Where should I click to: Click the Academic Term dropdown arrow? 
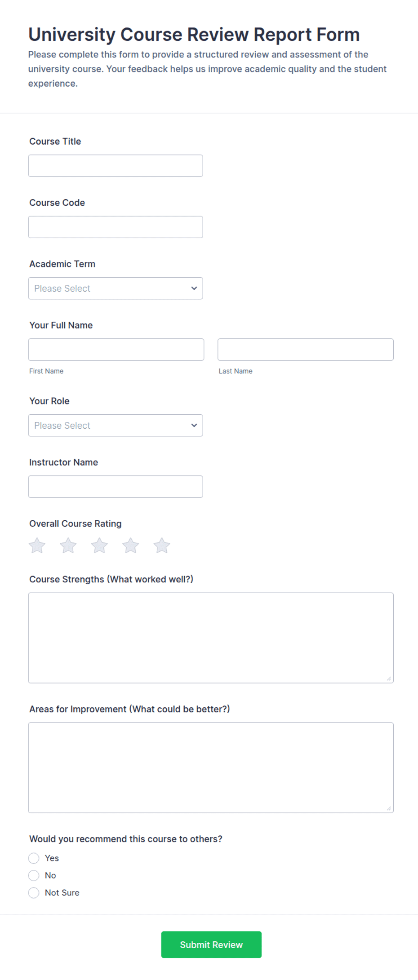tap(194, 288)
